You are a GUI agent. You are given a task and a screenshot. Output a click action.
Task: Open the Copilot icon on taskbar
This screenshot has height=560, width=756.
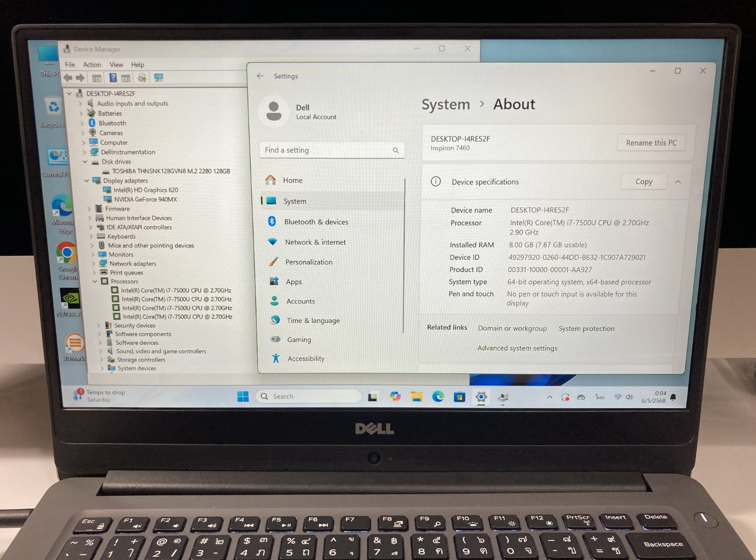(395, 397)
